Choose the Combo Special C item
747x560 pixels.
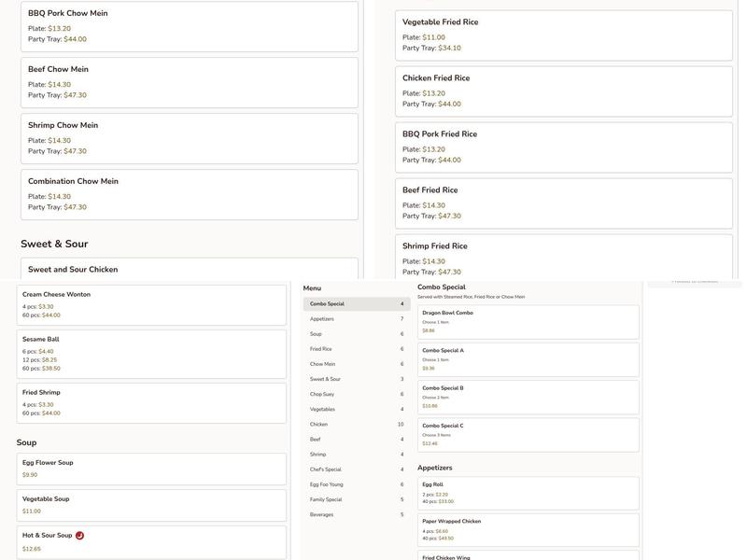[x=528, y=434]
